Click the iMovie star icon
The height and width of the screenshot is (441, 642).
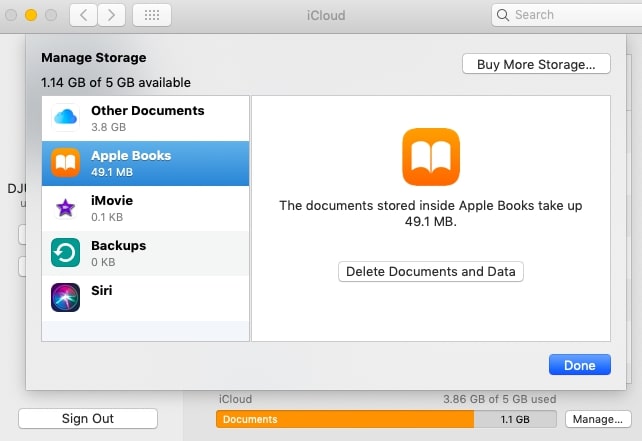(x=66, y=208)
